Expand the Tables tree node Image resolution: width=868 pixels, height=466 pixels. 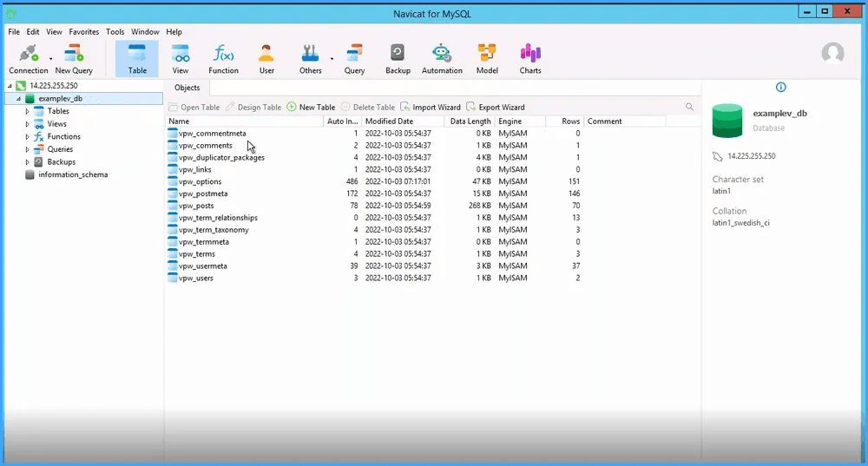[27, 111]
